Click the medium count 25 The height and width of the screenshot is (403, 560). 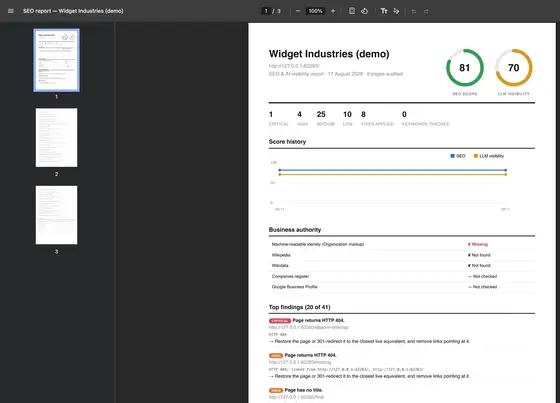point(321,114)
